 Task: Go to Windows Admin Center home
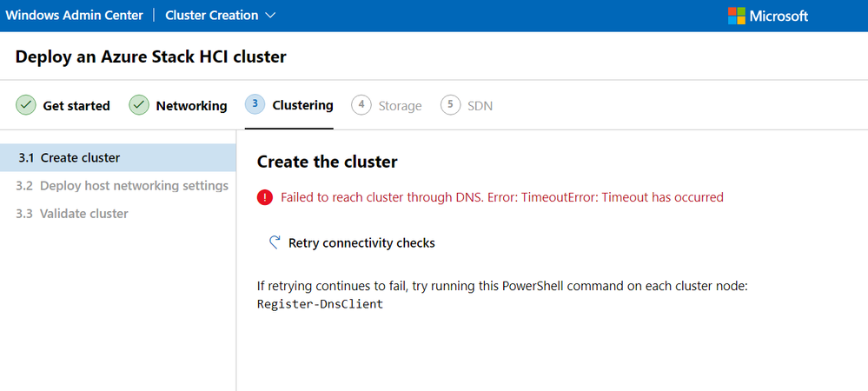pyautogui.click(x=74, y=16)
